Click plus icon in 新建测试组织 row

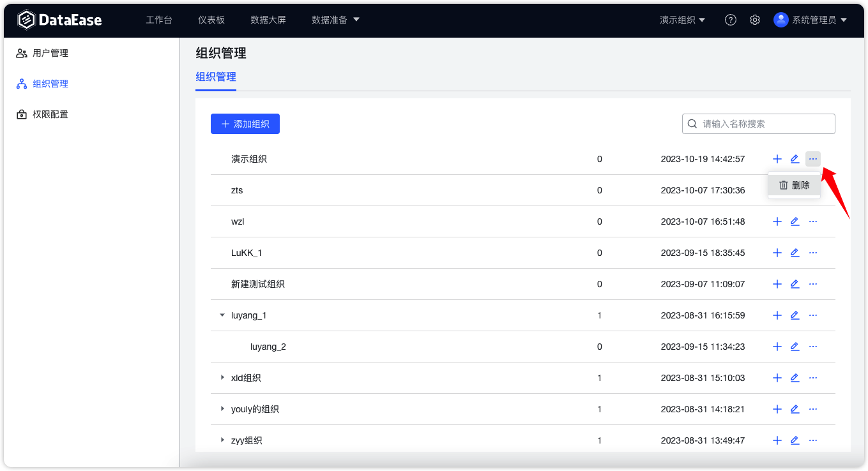777,284
